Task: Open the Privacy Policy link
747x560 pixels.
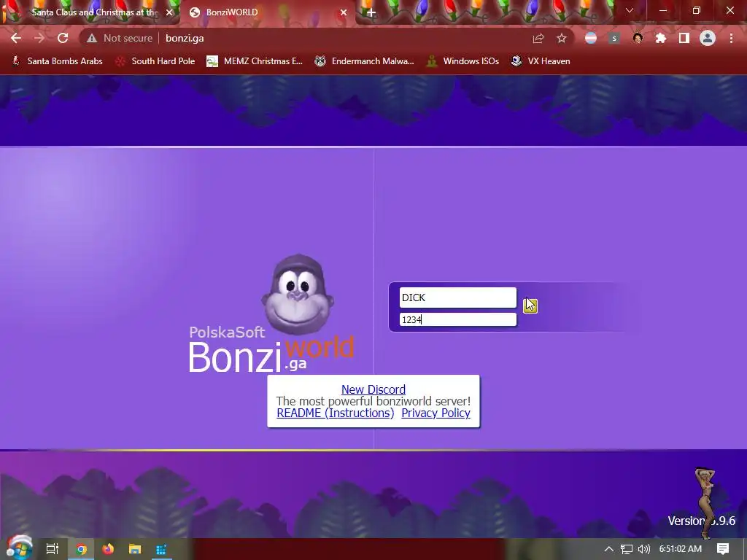Action: (436, 413)
